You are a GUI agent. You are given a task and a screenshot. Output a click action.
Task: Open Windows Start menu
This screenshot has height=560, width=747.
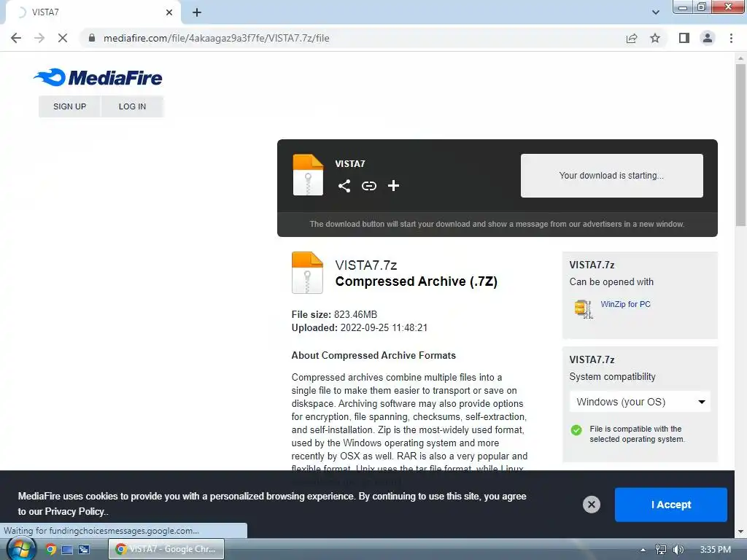(x=21, y=549)
